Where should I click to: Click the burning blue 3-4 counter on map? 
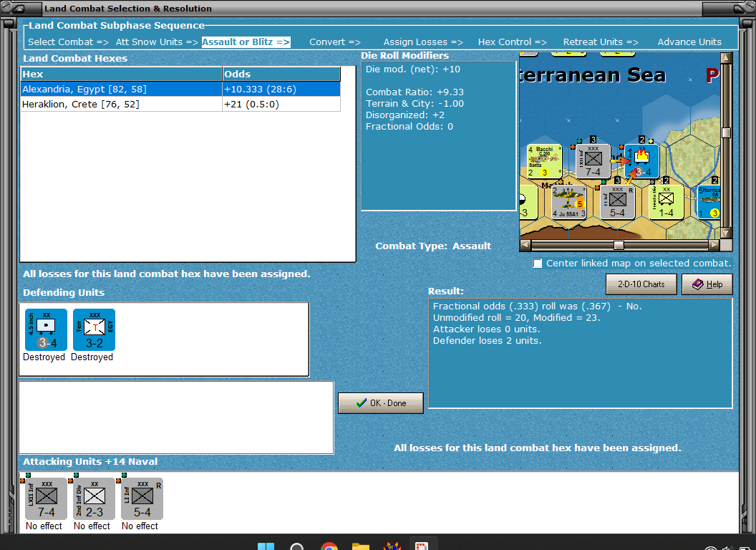[x=641, y=161]
